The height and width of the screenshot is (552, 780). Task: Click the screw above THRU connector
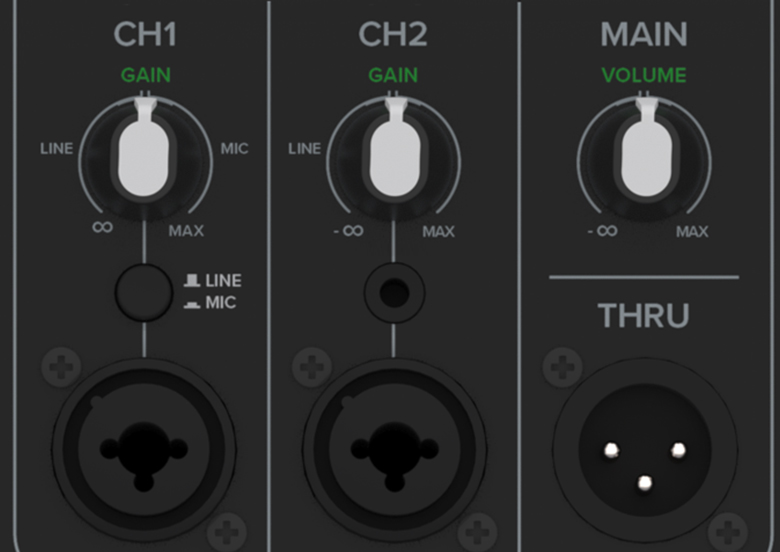[563, 368]
